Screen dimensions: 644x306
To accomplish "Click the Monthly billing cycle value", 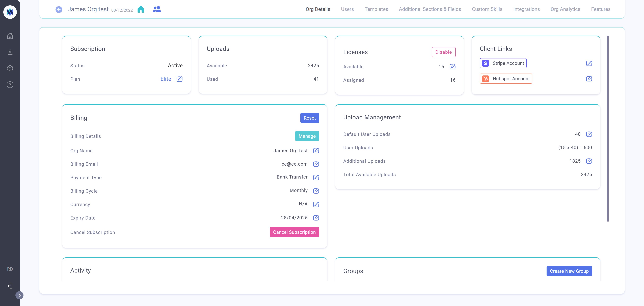I will (x=299, y=191).
